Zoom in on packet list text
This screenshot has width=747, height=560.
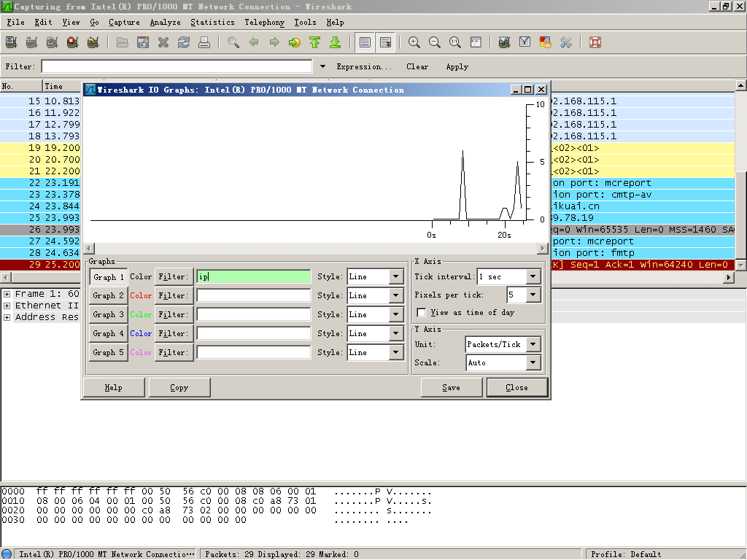point(414,42)
